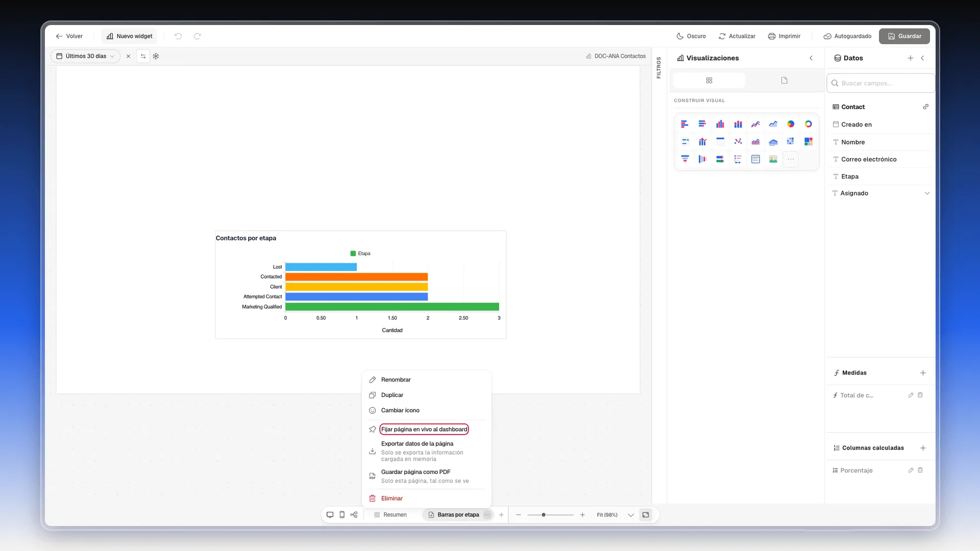Delete the Porcentaje calculated column
The width and height of the screenshot is (980, 551).
920,470
